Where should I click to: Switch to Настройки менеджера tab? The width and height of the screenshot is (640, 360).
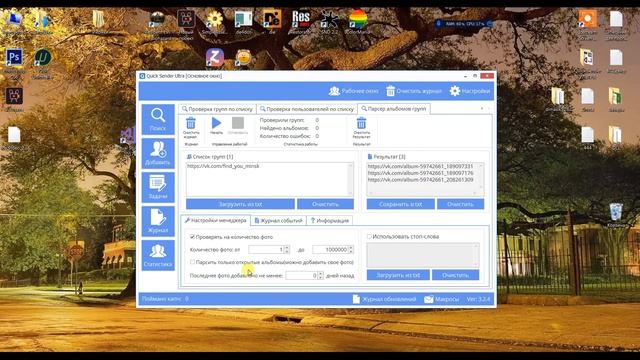[x=216, y=220]
